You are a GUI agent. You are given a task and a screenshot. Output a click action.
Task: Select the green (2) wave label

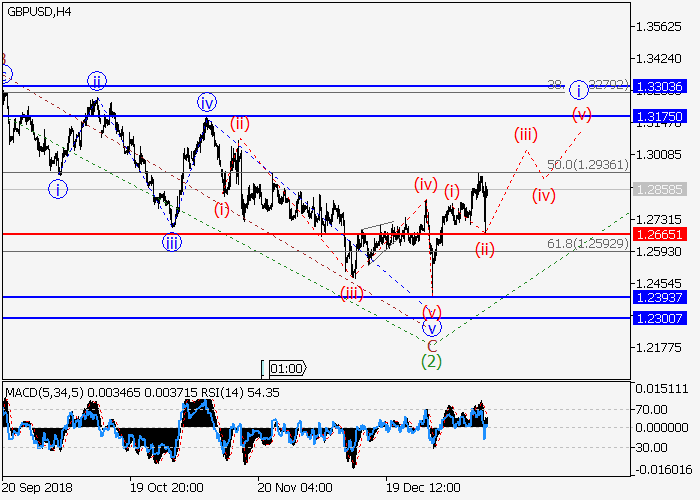click(x=431, y=360)
